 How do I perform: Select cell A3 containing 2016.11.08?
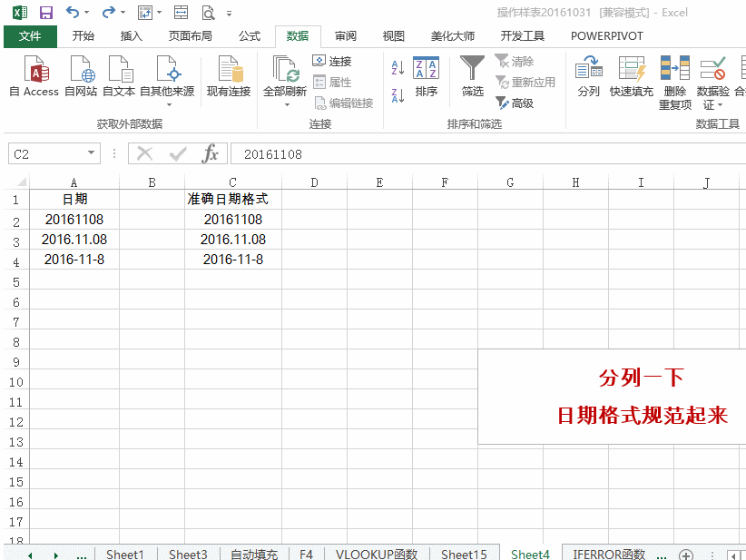(x=74, y=240)
